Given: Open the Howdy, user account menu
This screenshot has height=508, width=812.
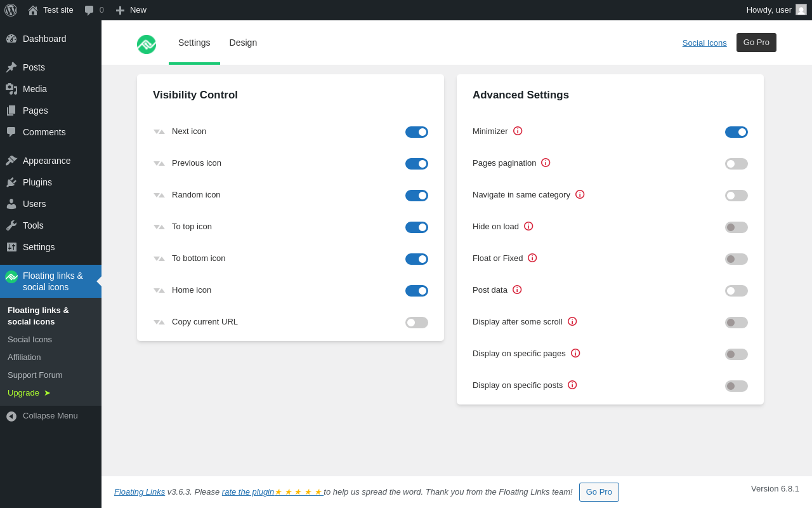Looking at the screenshot, I should 776,10.
